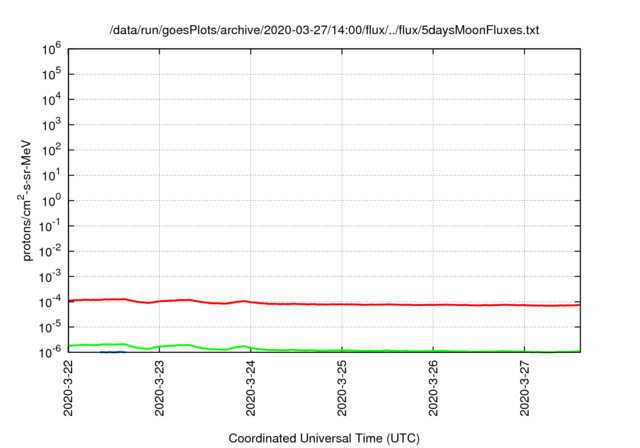The image size is (640, 448).
Task: Click the 10^-4 y-axis tick label
Action: (x=50, y=302)
